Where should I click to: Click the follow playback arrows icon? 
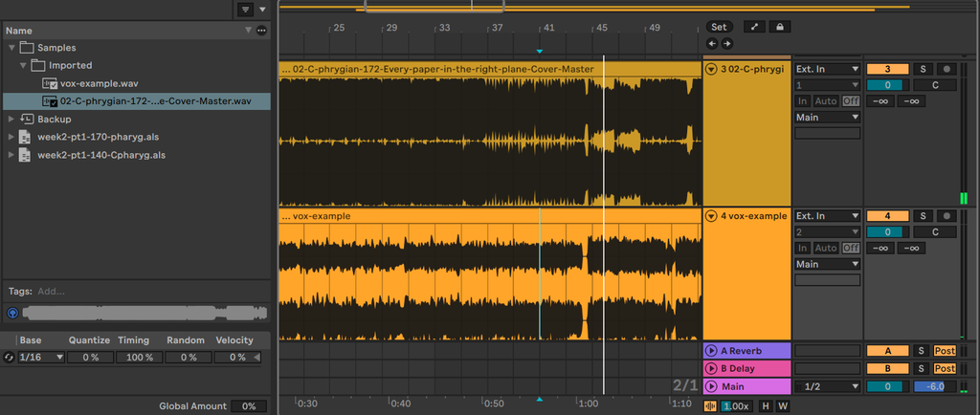pyautogui.click(x=754, y=27)
